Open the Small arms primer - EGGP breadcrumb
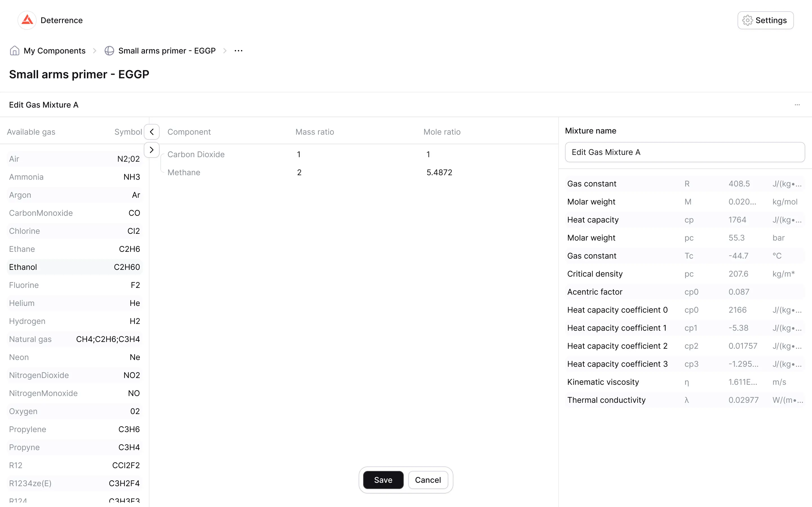 [x=167, y=51]
